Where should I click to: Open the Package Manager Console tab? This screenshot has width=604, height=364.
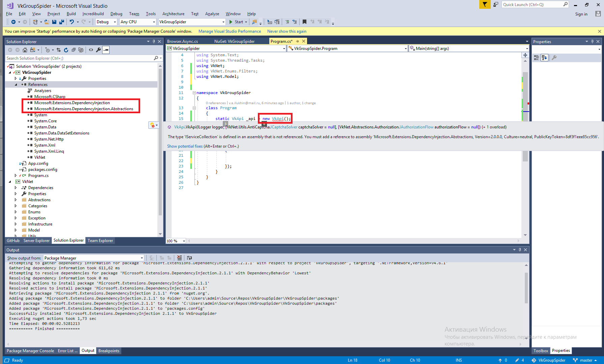pyautogui.click(x=30, y=351)
